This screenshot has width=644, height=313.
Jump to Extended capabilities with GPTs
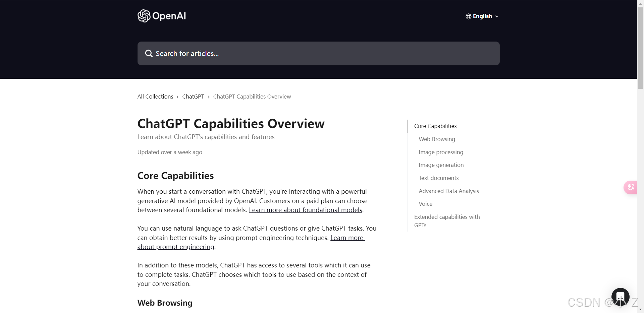[x=447, y=221]
